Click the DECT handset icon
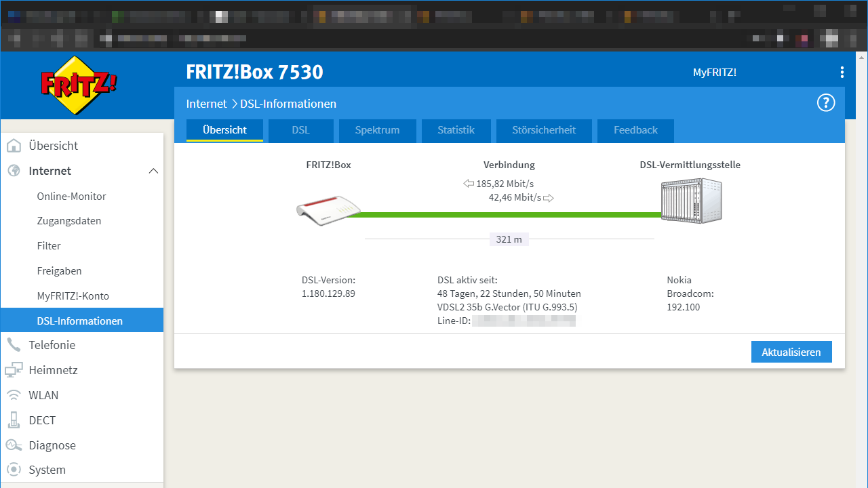Viewport: 868px width, 488px height. tap(14, 420)
